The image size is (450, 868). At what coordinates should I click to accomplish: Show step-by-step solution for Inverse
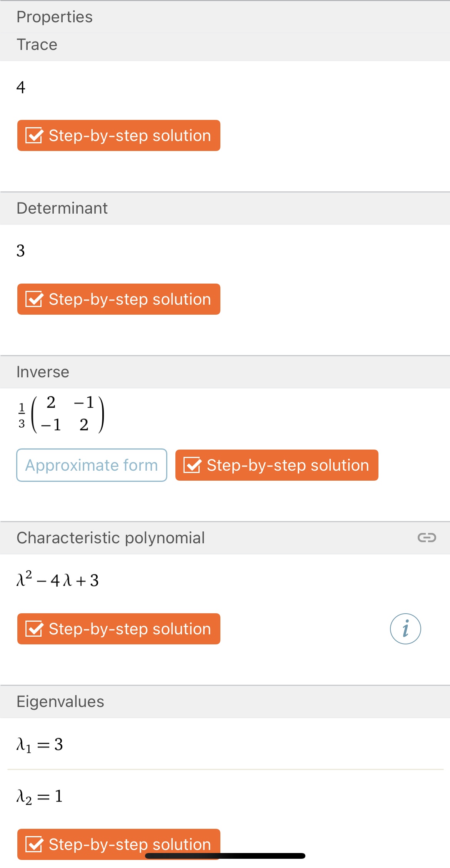[x=287, y=465]
